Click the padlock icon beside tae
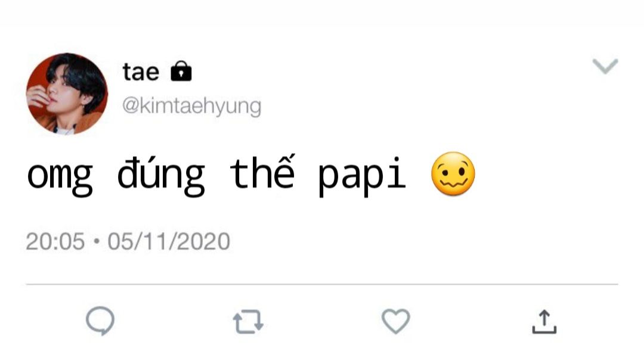This screenshot has height=351, width=644. pyautogui.click(x=181, y=72)
